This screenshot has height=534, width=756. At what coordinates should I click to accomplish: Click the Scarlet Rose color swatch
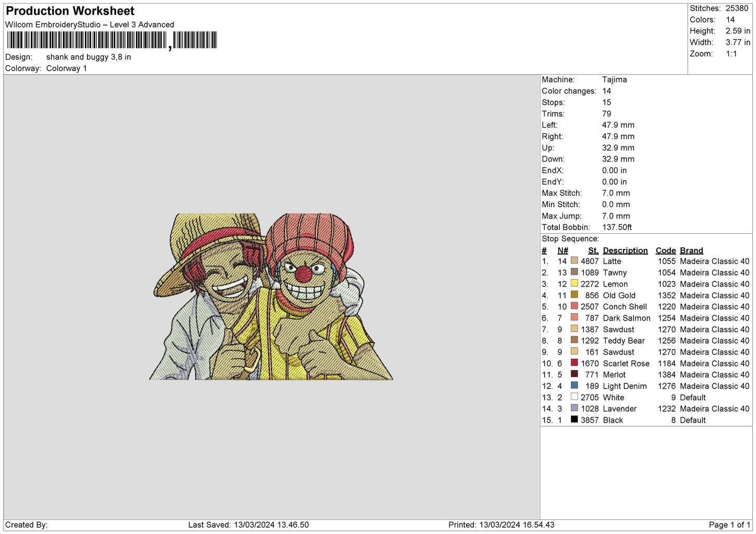pyautogui.click(x=574, y=363)
